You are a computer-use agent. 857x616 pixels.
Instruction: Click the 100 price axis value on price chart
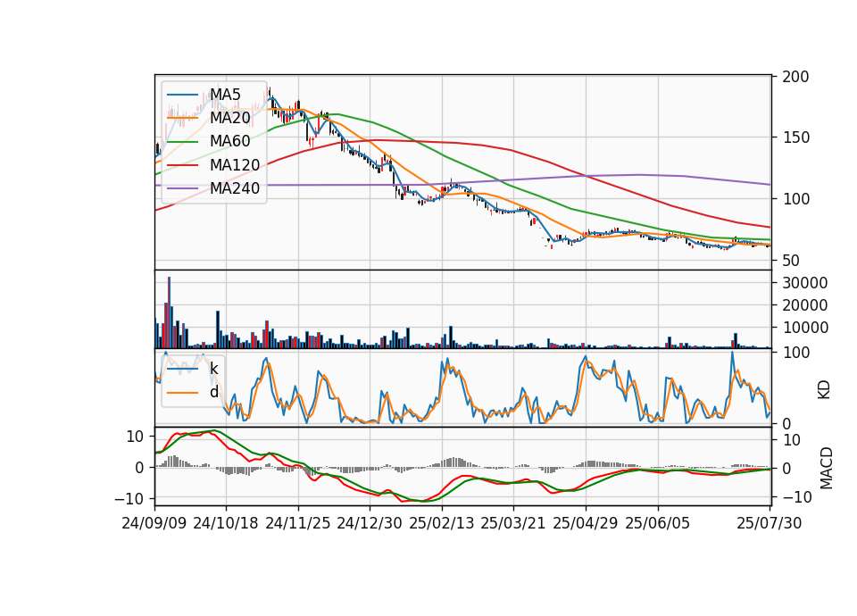click(x=795, y=199)
